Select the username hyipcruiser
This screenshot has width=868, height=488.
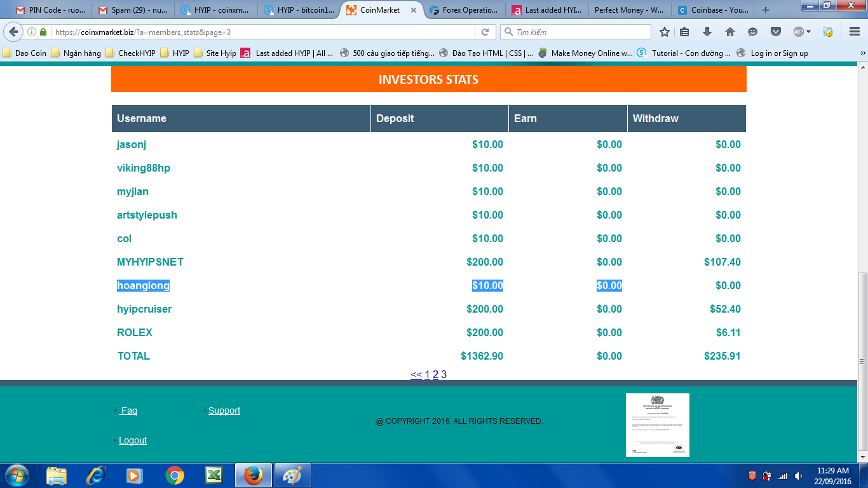coord(144,309)
